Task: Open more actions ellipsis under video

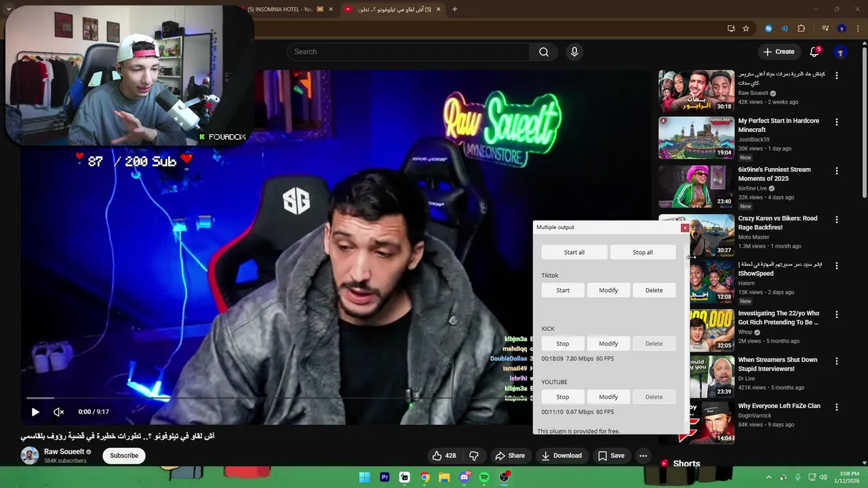Action: click(643, 455)
